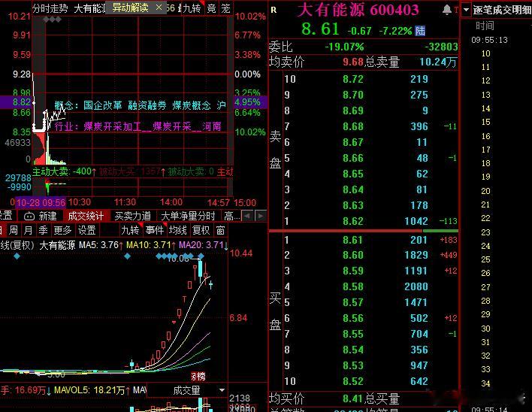Click buy level 2 volume 1829
Viewport: 532px width, 412px height.
[416, 255]
